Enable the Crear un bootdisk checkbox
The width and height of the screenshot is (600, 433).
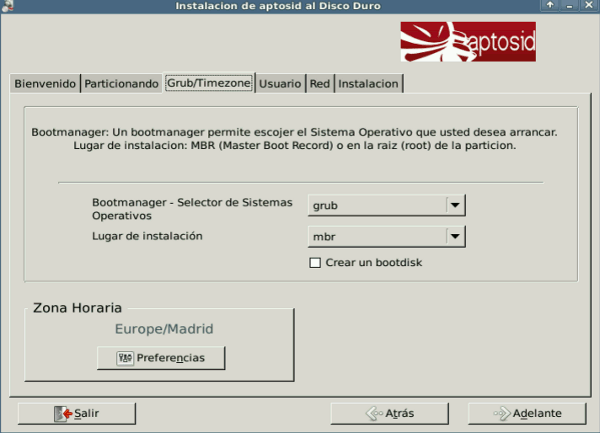315,263
